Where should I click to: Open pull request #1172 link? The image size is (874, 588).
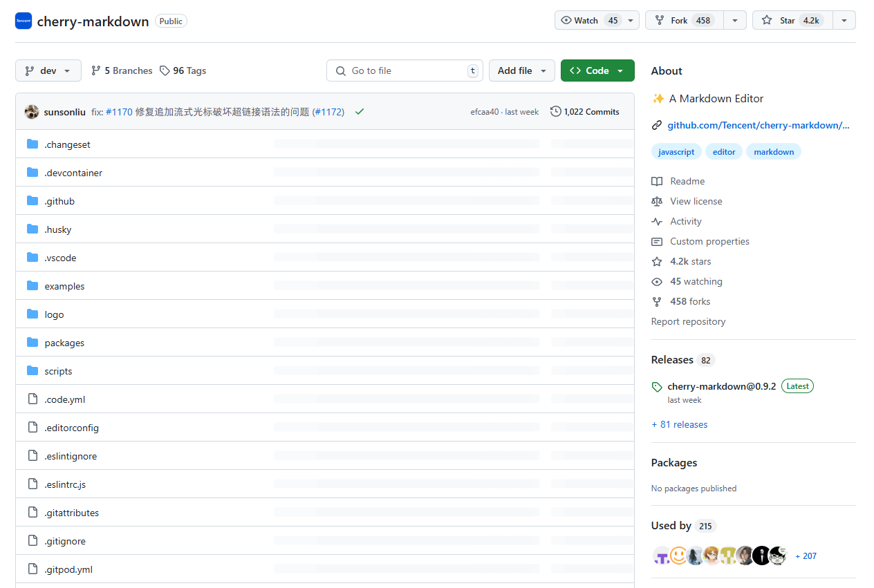(x=328, y=111)
